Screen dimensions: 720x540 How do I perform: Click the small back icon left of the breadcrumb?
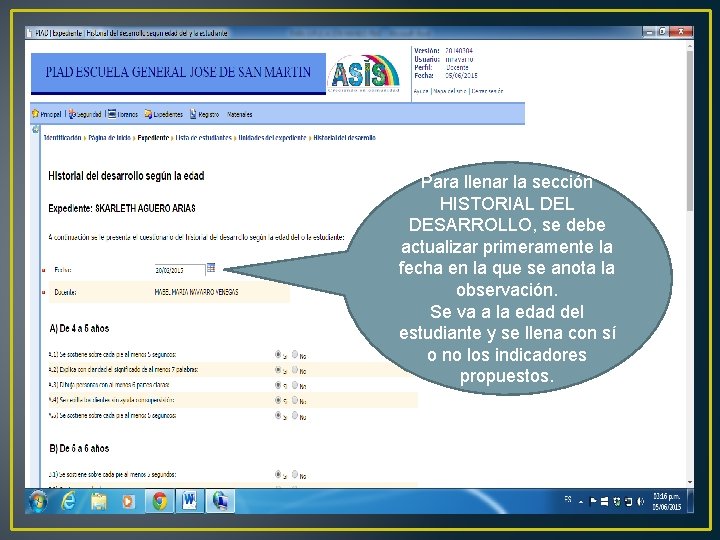coord(35,130)
